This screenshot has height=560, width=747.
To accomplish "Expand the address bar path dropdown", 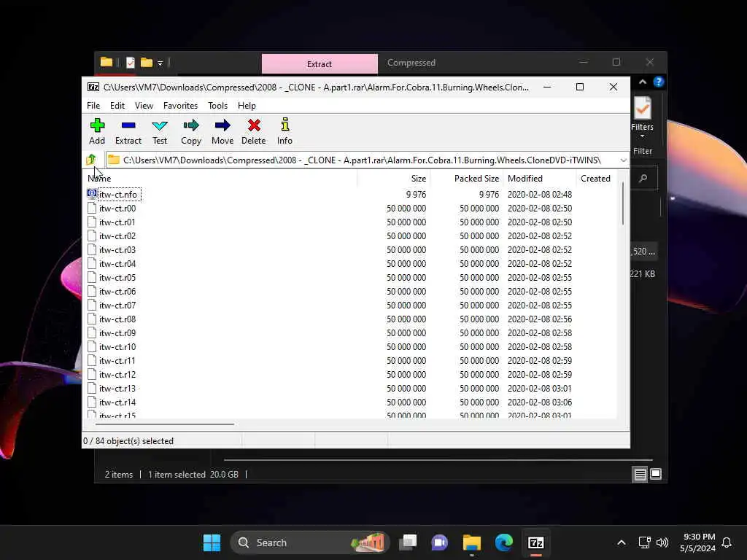I will click(623, 160).
